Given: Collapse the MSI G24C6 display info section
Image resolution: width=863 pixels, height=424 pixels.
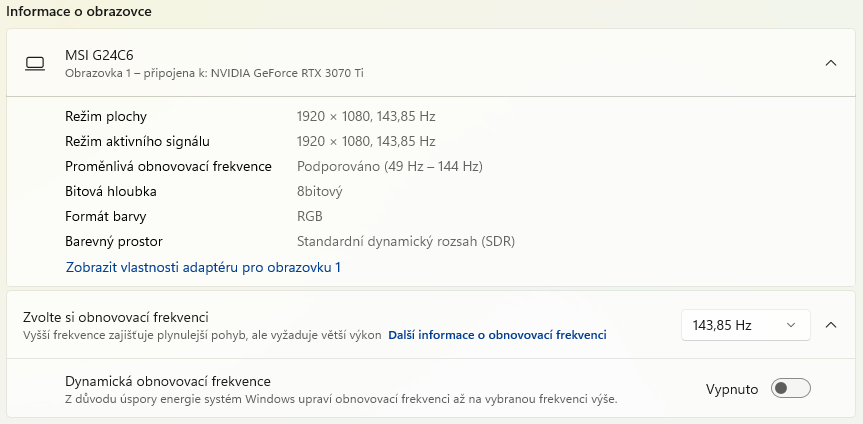Looking at the screenshot, I should pos(830,63).
